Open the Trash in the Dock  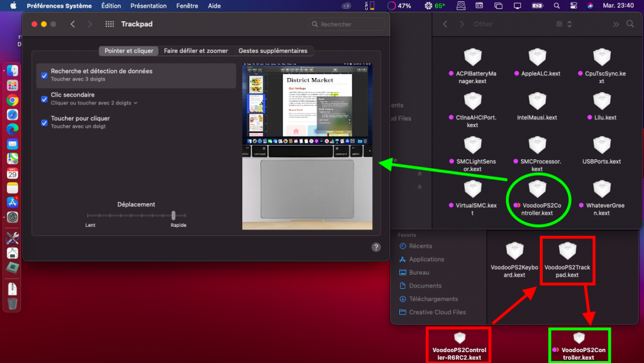[12, 304]
